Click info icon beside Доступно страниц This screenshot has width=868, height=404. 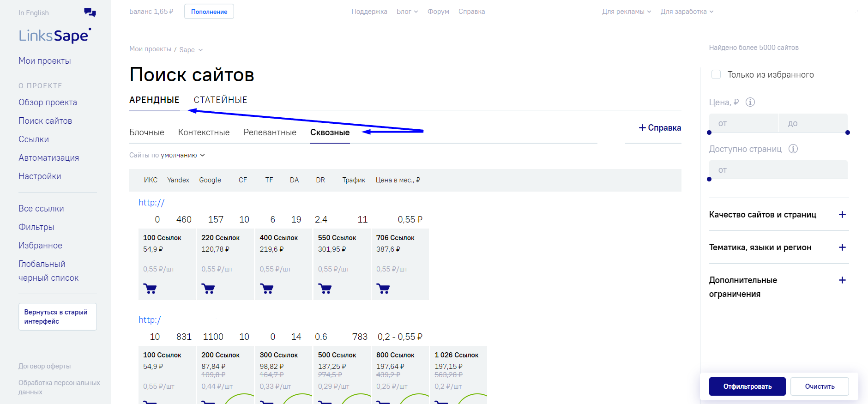click(793, 149)
